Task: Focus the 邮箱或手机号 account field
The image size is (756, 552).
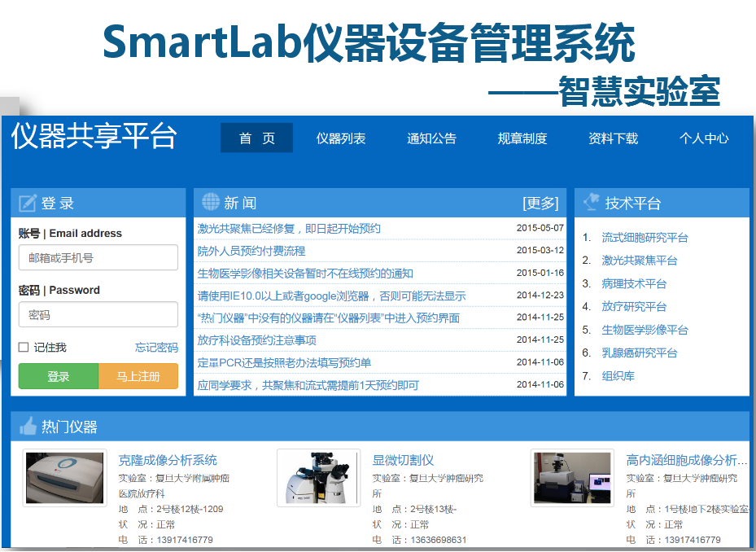Action: tap(98, 257)
